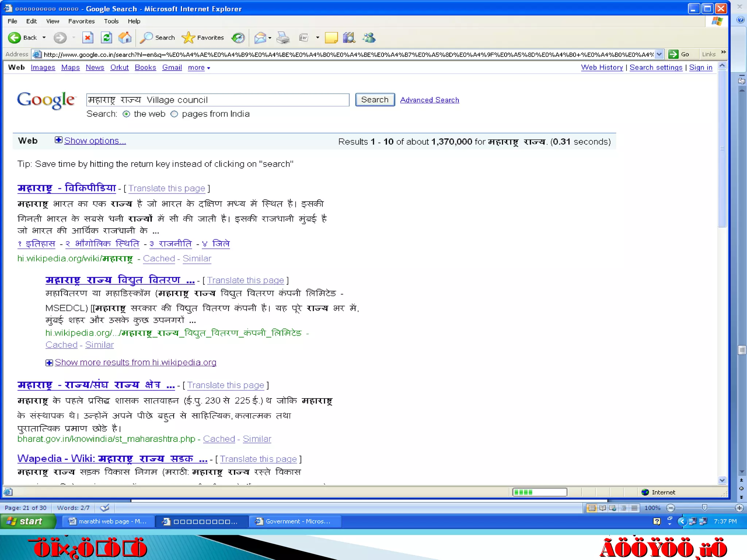
Task: Select 'the web' radio button
Action: pyautogui.click(x=126, y=114)
